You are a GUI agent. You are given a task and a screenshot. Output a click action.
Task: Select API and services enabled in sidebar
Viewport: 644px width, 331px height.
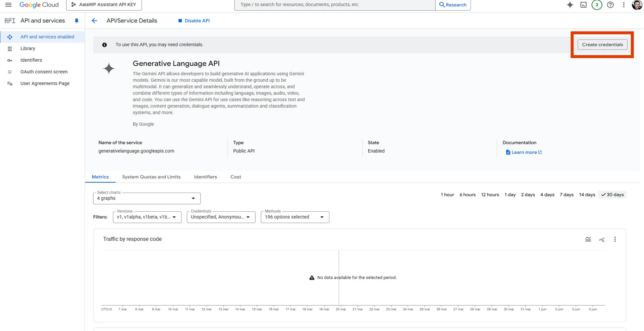(43, 37)
